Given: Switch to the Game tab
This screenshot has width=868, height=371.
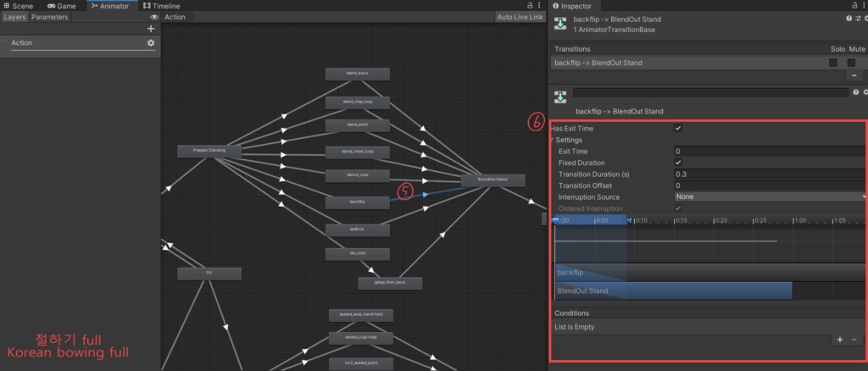Looking at the screenshot, I should coord(61,6).
